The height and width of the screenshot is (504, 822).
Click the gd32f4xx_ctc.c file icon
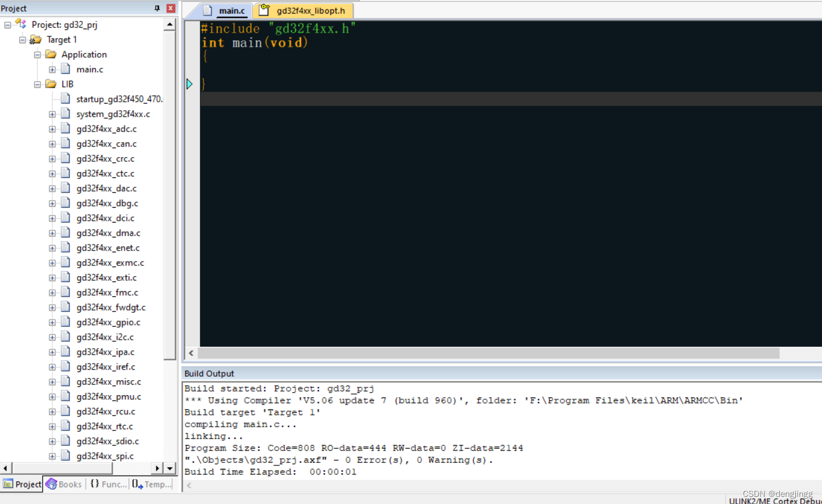point(65,173)
